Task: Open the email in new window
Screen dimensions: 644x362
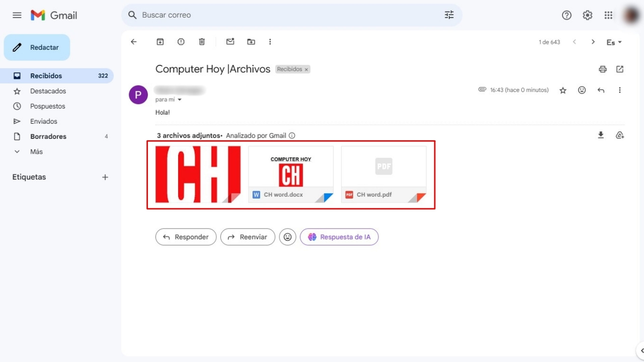Action: 620,69
